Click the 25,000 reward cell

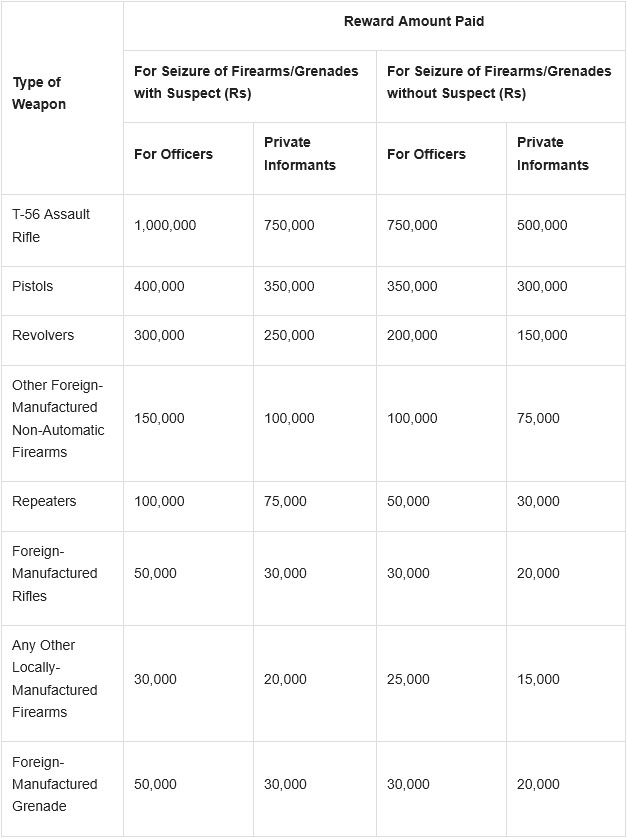click(408, 679)
